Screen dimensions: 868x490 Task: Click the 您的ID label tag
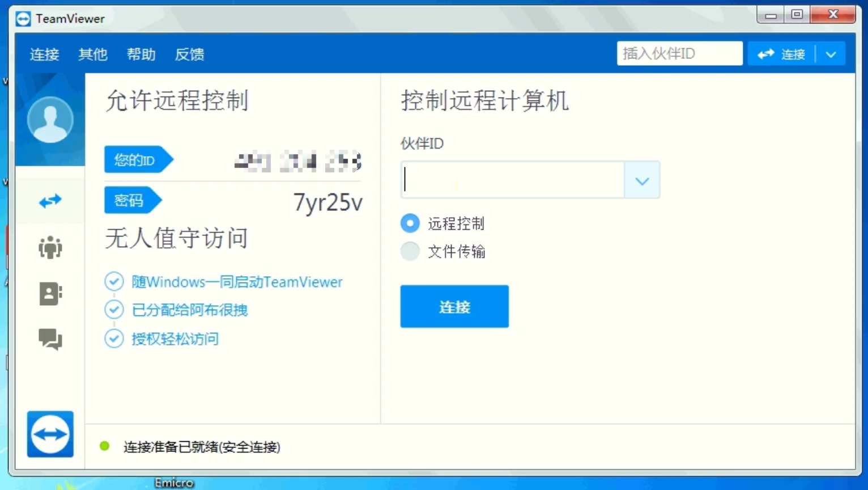pos(138,159)
